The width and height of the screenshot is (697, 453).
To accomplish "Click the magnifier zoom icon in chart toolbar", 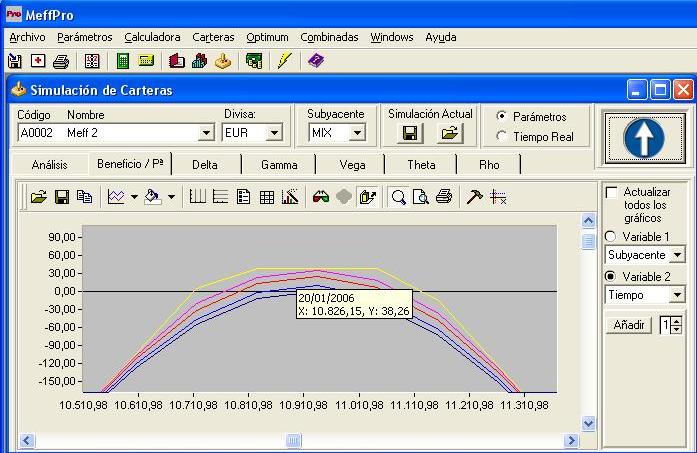I will click(x=399, y=196).
